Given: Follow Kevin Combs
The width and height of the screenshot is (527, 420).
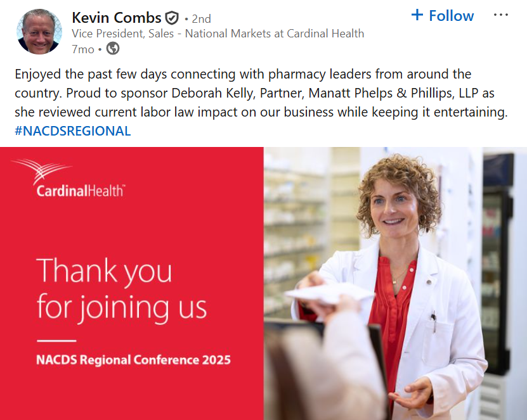Looking at the screenshot, I should (443, 15).
